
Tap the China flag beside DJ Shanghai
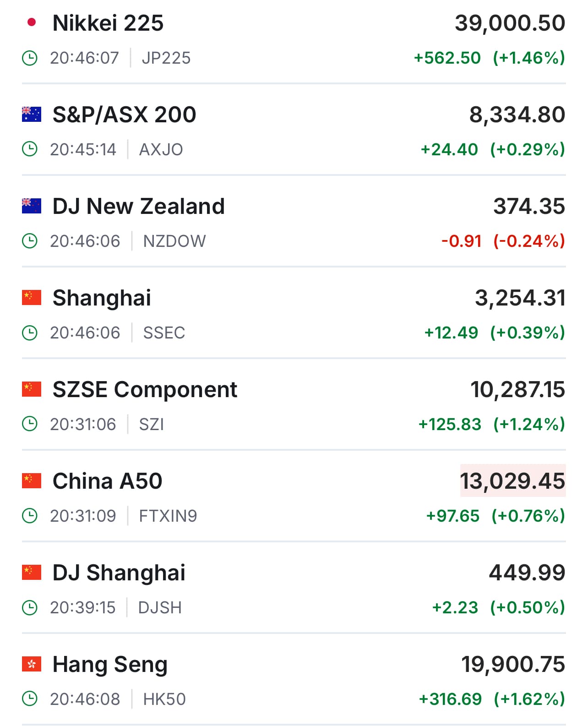[x=32, y=573]
